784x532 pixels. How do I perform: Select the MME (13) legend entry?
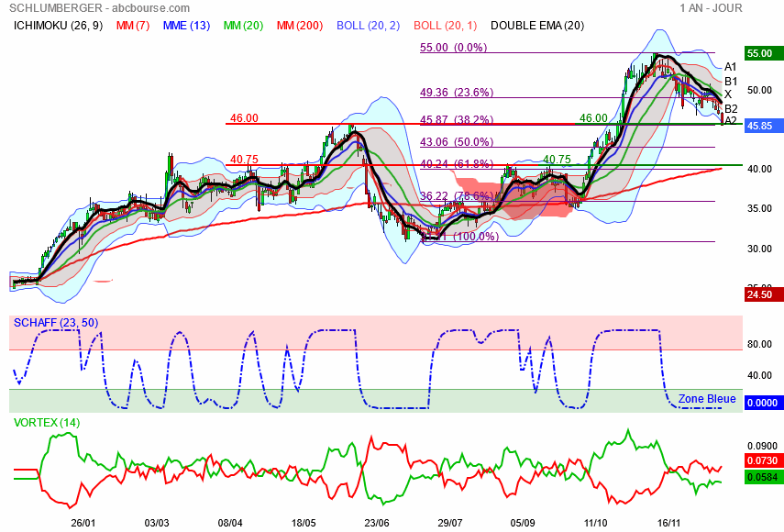point(186,26)
